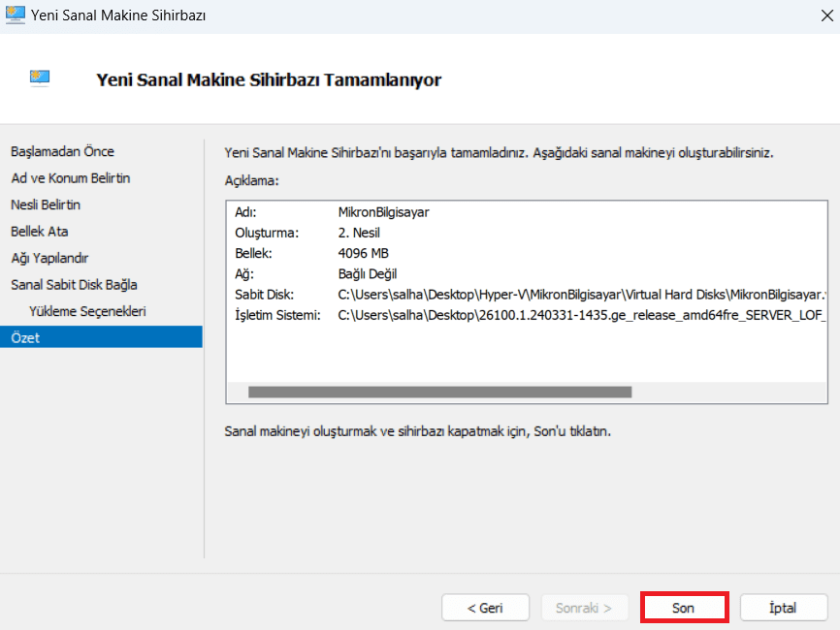This screenshot has height=630, width=840.
Task: Go back with the Geri button
Action: click(485, 608)
